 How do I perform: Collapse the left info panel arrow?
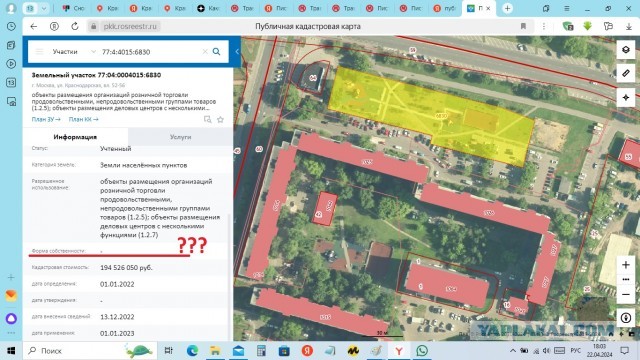[x=237, y=51]
